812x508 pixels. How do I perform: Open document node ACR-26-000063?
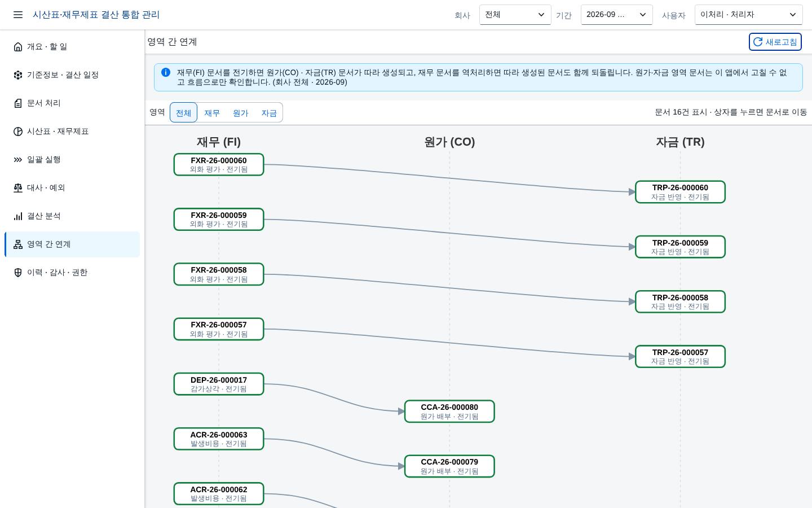(219, 439)
